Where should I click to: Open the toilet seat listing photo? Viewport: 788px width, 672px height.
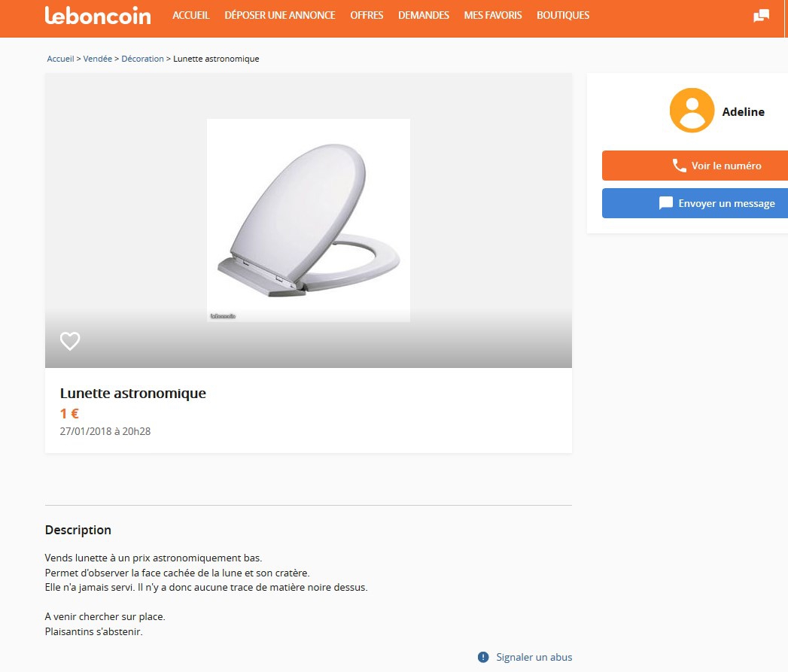pos(309,220)
